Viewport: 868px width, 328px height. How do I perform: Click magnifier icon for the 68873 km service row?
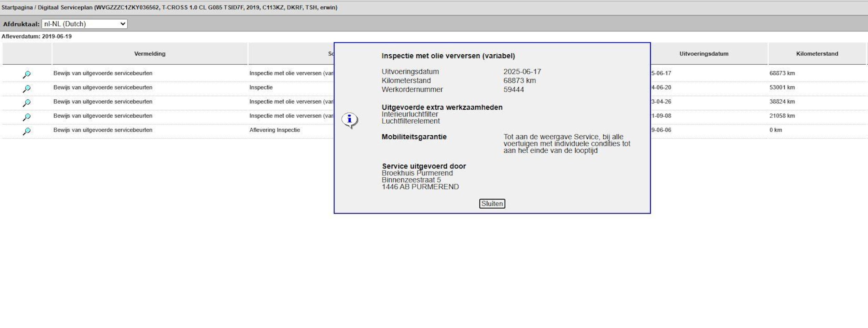tap(27, 74)
